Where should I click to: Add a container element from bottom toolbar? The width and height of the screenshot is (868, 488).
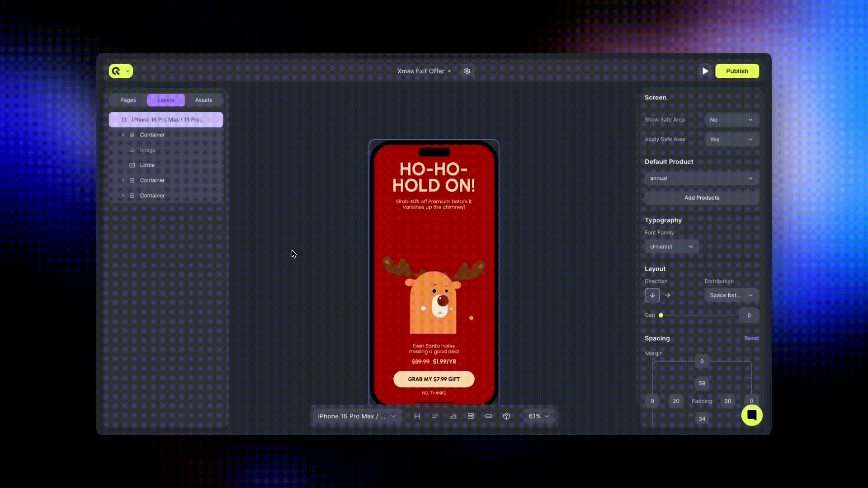click(x=471, y=416)
